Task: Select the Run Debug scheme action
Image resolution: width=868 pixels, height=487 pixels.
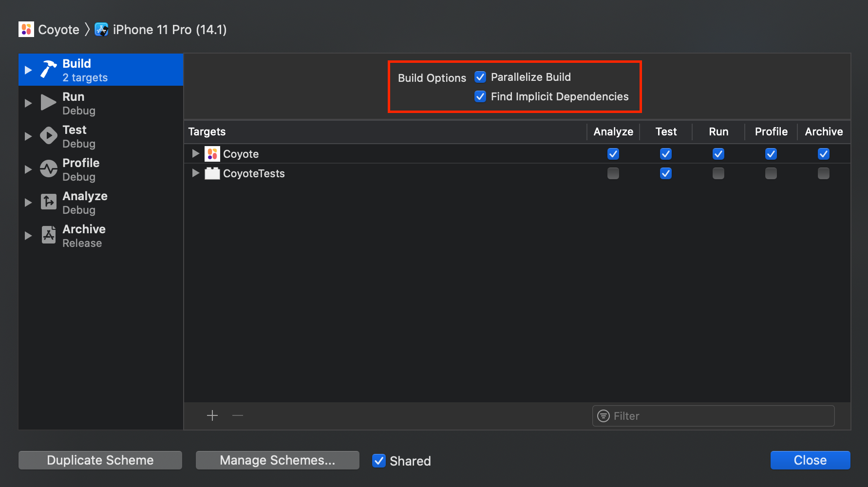Action: (101, 103)
